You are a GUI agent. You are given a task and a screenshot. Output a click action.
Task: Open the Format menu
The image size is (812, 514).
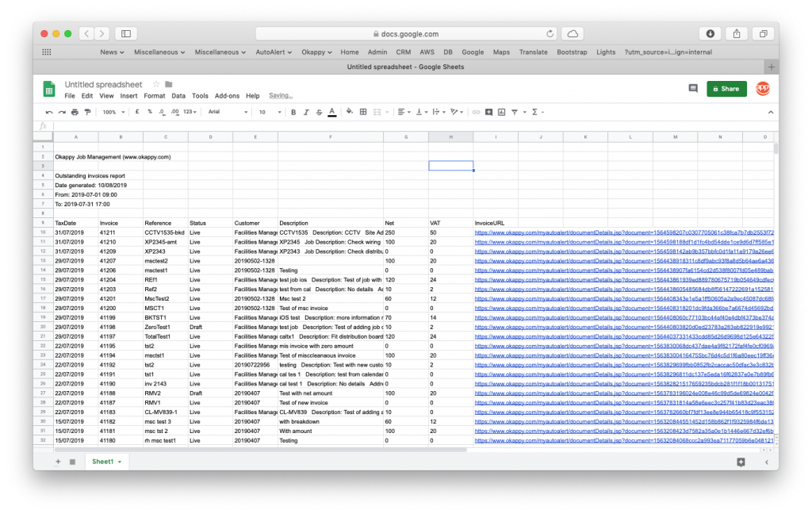(155, 96)
